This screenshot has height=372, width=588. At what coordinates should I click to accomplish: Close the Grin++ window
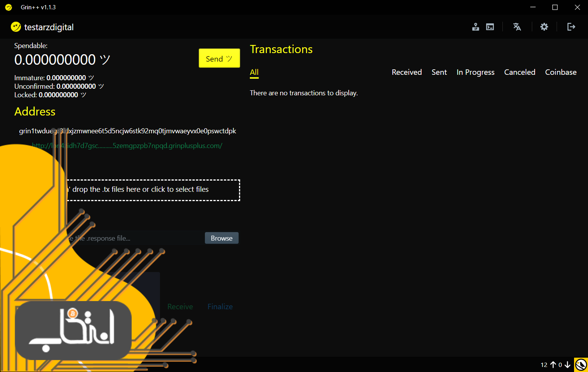click(577, 7)
